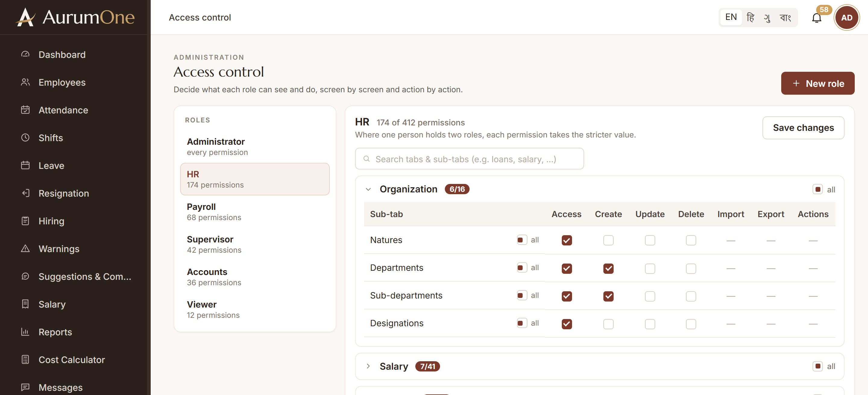Click the Employees people icon
The height and width of the screenshot is (395, 868).
pos(25,82)
